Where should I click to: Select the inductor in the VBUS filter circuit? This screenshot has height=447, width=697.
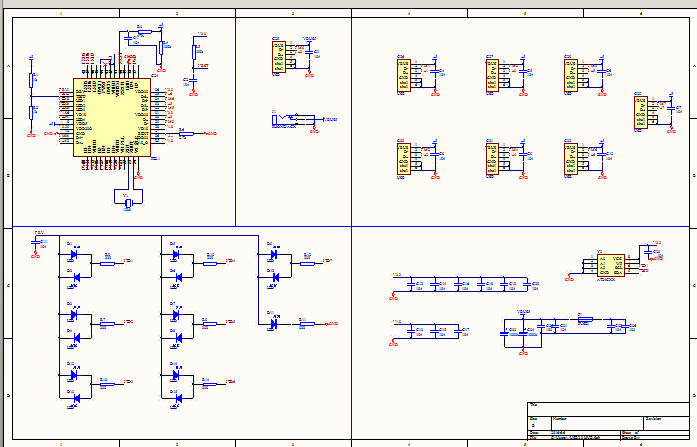click(585, 319)
